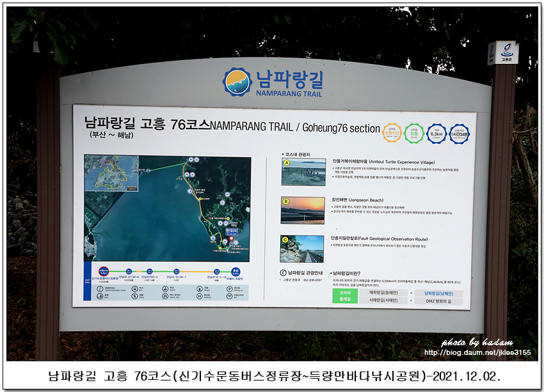Click the '장선해변 (Jangseon Beach)' title

click(358, 200)
